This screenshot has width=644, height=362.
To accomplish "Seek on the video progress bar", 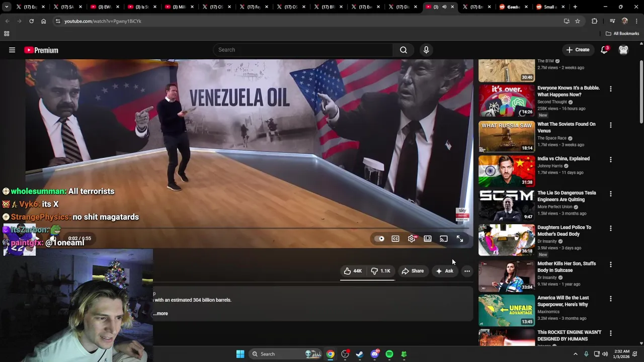I will tap(249, 229).
